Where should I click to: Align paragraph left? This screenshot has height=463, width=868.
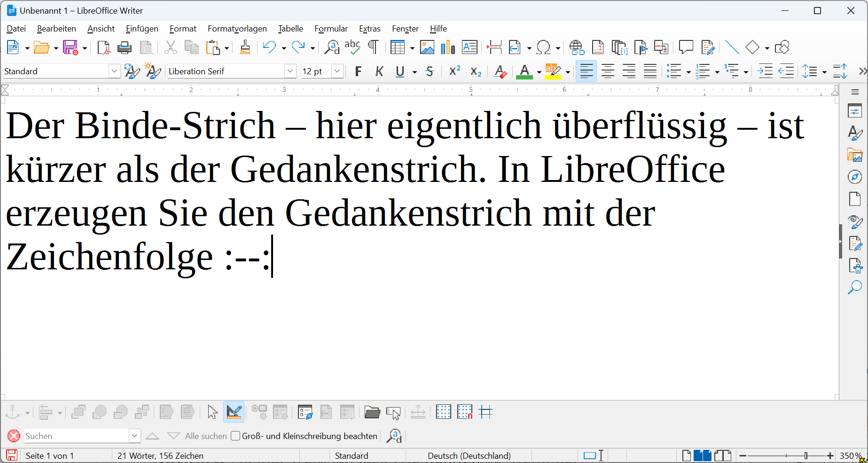tap(586, 71)
